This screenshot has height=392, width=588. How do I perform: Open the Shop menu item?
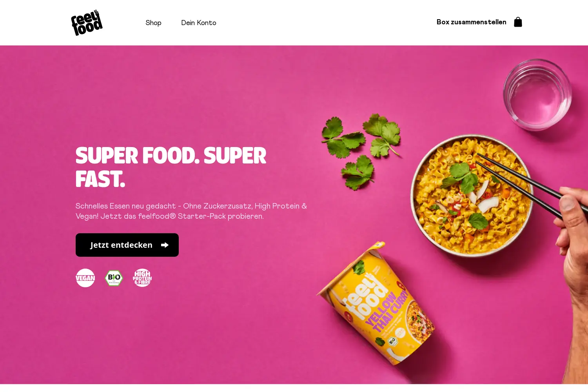coord(153,23)
